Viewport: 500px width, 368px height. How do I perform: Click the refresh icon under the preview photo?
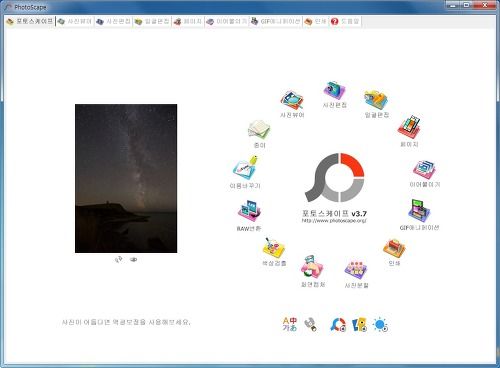point(118,259)
